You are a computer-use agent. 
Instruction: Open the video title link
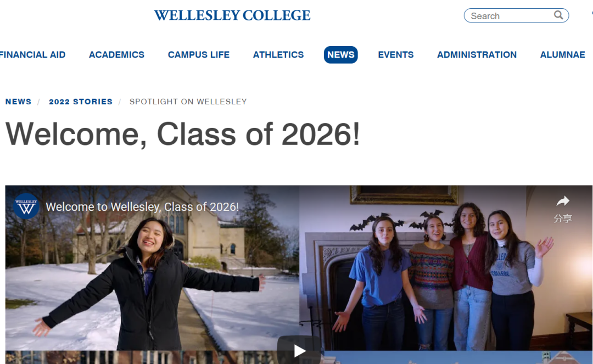(x=142, y=207)
